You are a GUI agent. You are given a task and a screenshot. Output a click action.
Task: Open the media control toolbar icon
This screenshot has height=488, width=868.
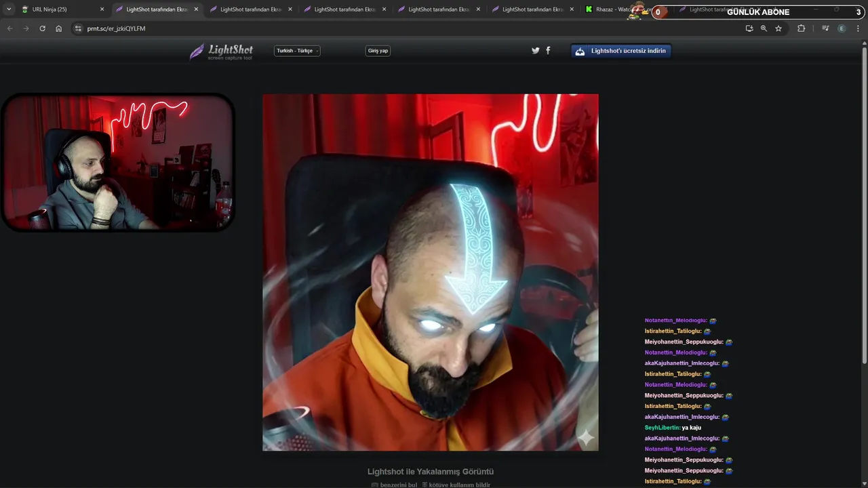825,28
